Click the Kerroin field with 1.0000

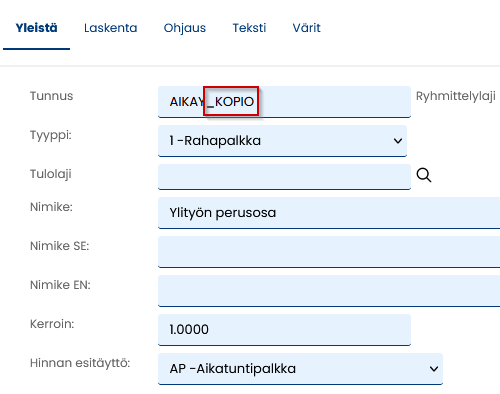click(284, 330)
